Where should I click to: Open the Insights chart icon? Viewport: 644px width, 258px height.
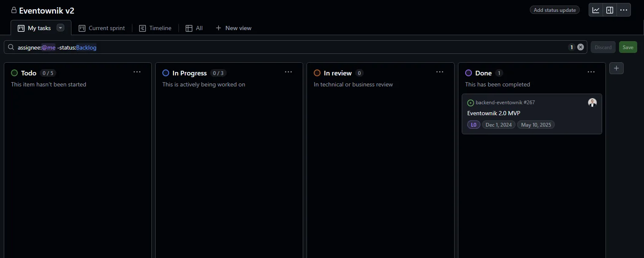[x=596, y=10]
